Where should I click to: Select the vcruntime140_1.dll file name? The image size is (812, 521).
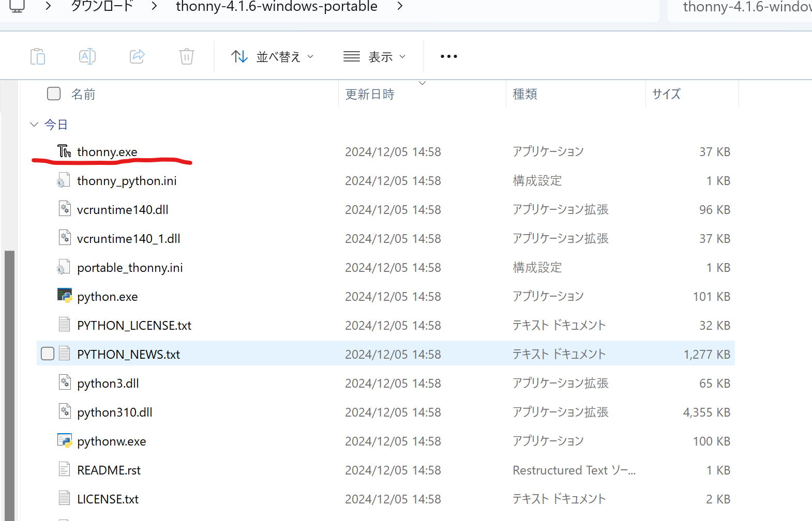click(129, 238)
